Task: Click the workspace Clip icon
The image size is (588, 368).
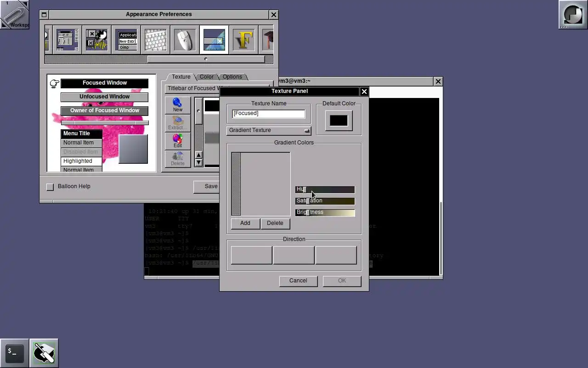Action: 15,15
